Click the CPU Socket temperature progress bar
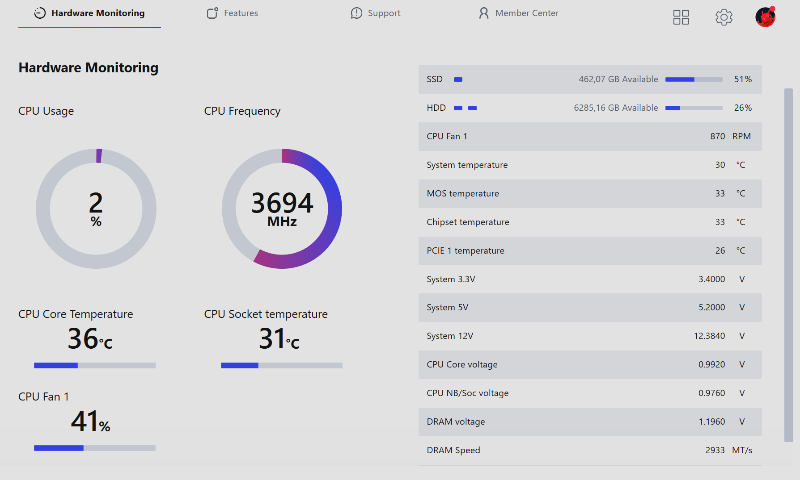800x480 pixels. (x=281, y=366)
